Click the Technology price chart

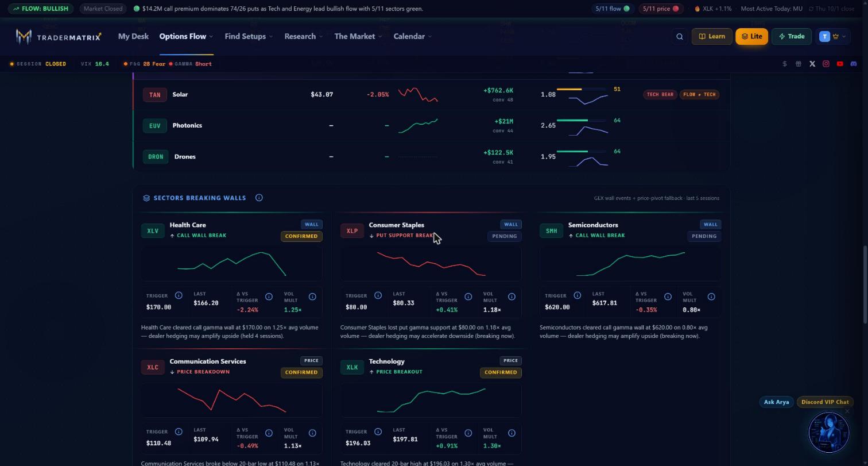point(431,400)
